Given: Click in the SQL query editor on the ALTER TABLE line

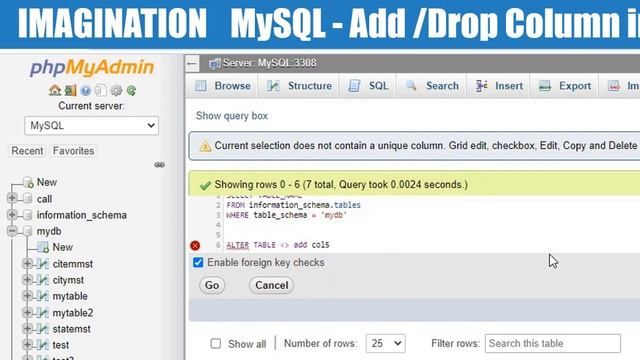Looking at the screenshot, I should point(278,245).
